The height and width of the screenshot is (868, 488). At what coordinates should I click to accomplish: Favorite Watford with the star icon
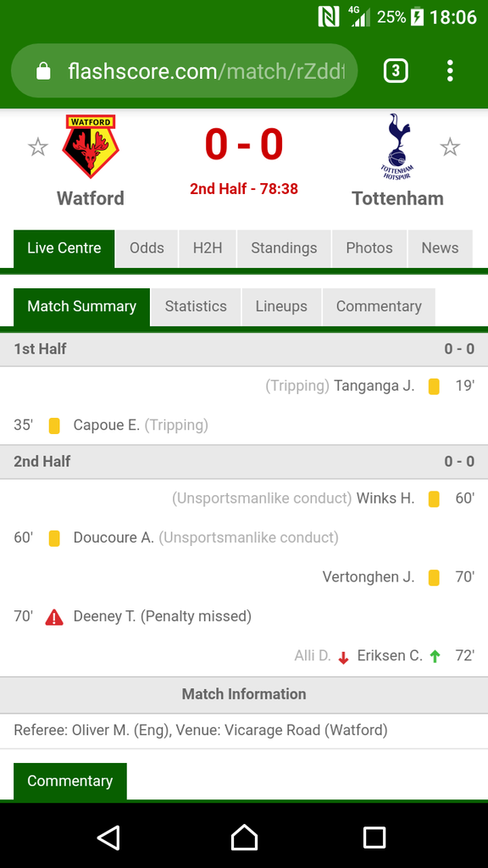coord(37,147)
